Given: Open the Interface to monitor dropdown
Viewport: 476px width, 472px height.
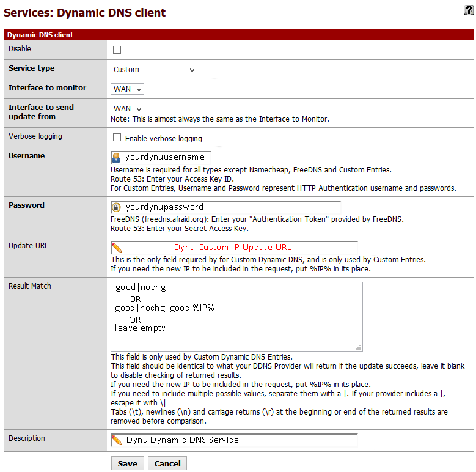Looking at the screenshot, I should point(127,89).
